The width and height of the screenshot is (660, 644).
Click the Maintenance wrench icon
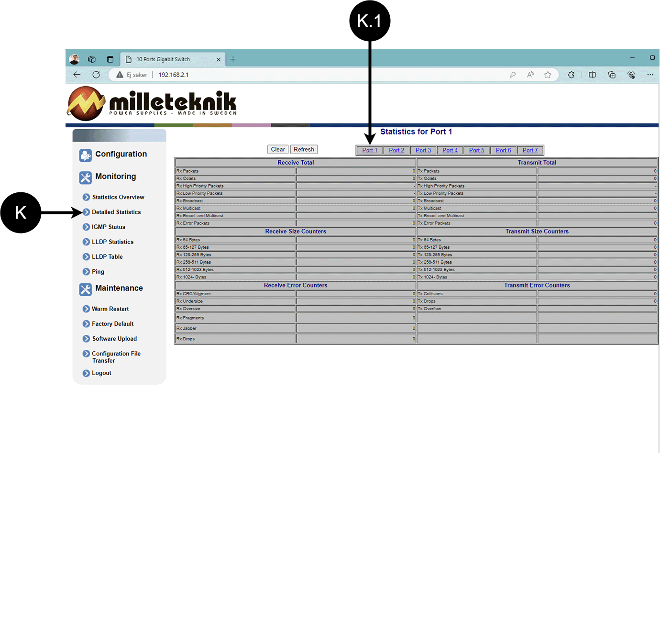pos(86,289)
